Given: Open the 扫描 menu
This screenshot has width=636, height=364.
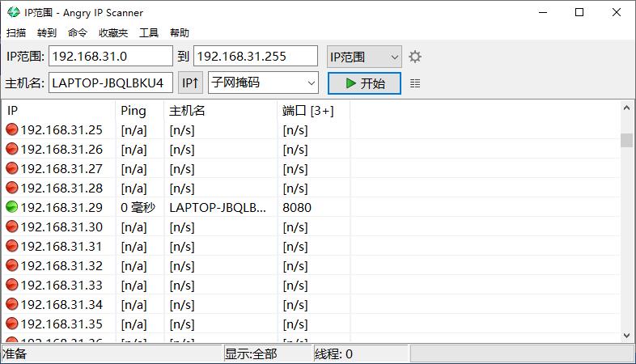Looking at the screenshot, I should tap(16, 33).
